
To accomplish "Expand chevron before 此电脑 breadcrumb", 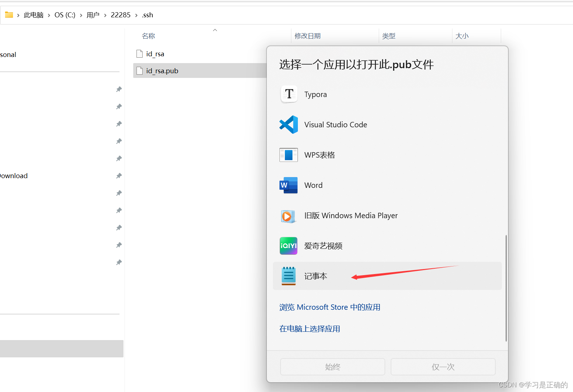I will (x=18, y=15).
